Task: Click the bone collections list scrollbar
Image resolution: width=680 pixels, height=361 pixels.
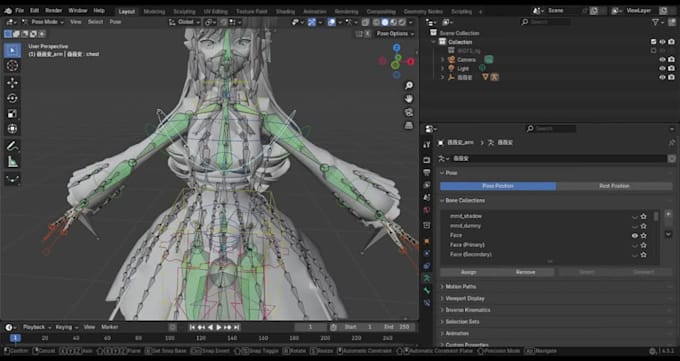Action: click(x=656, y=216)
